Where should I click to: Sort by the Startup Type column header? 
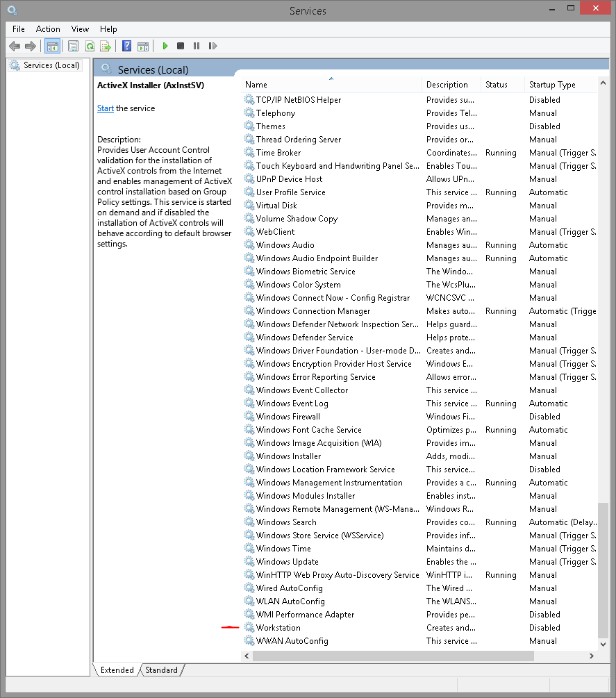[561, 85]
